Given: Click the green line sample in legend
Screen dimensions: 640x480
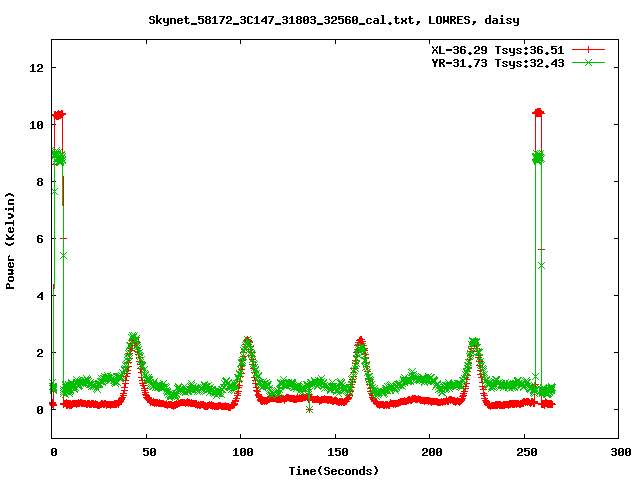Looking at the screenshot, I should (x=590, y=62).
